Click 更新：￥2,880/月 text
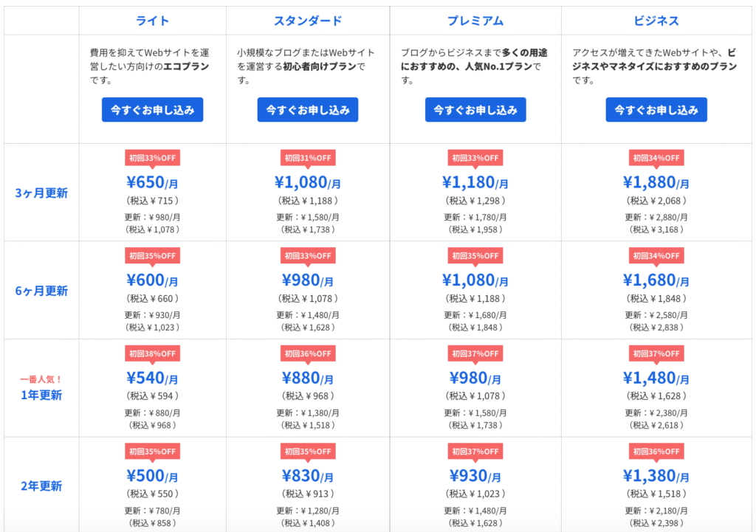The width and height of the screenshot is (756, 532). [656, 218]
